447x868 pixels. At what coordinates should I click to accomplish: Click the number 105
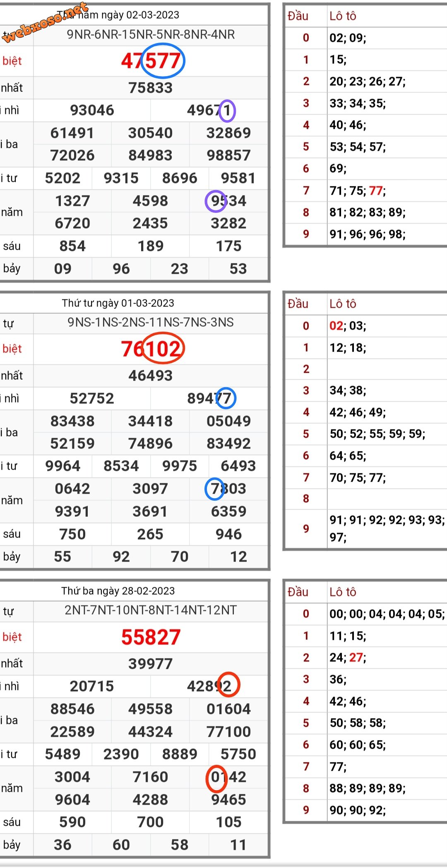pyautogui.click(x=228, y=822)
